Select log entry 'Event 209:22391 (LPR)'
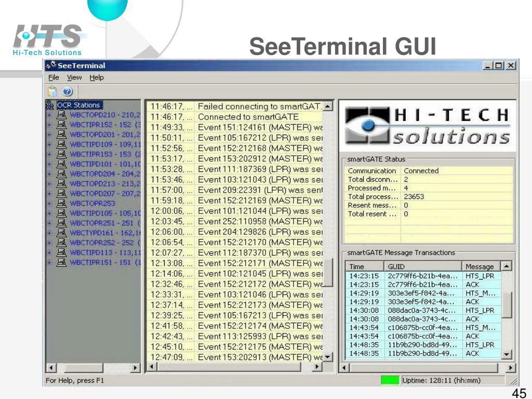The width and height of the screenshot is (532, 399). (235, 190)
